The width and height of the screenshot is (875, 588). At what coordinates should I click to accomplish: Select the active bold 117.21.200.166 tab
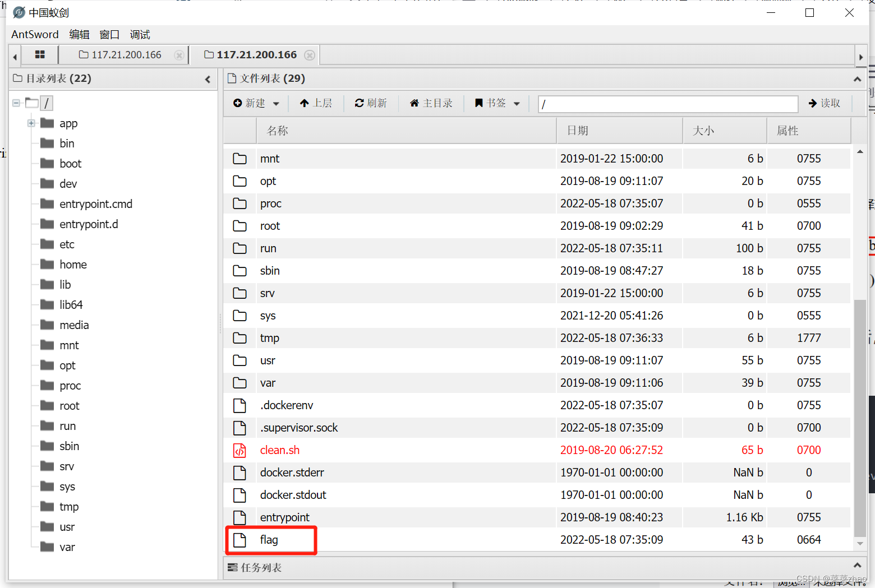pos(251,55)
